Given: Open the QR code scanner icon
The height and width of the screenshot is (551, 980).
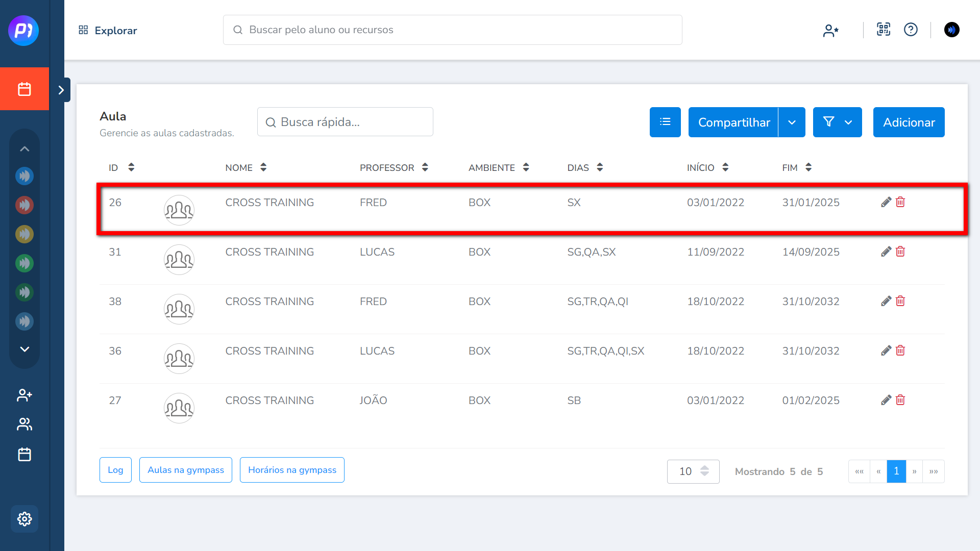Looking at the screenshot, I should point(884,30).
